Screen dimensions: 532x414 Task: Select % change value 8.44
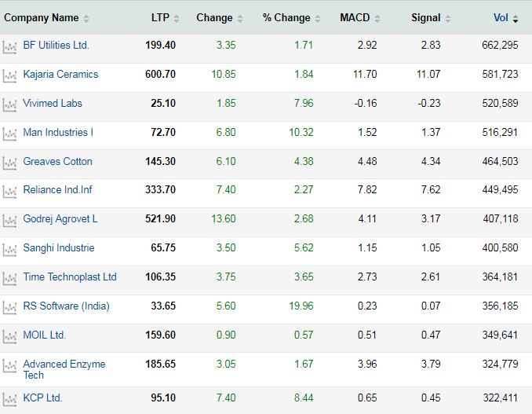point(304,398)
